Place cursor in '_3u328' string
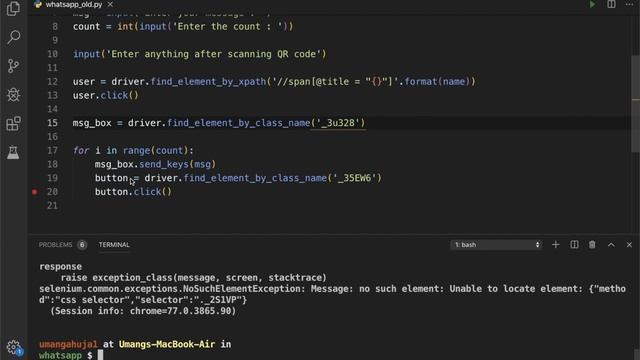The height and width of the screenshot is (360, 640). 338,123
